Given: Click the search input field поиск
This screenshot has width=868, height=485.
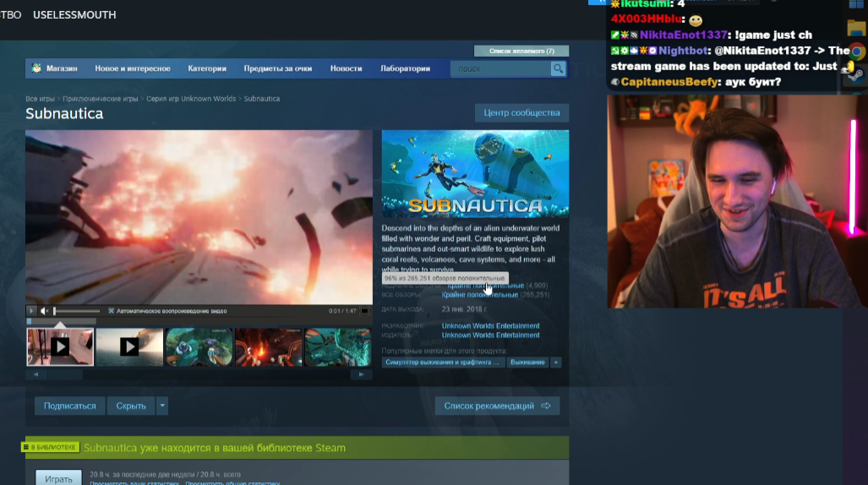Looking at the screenshot, I should click(x=501, y=68).
